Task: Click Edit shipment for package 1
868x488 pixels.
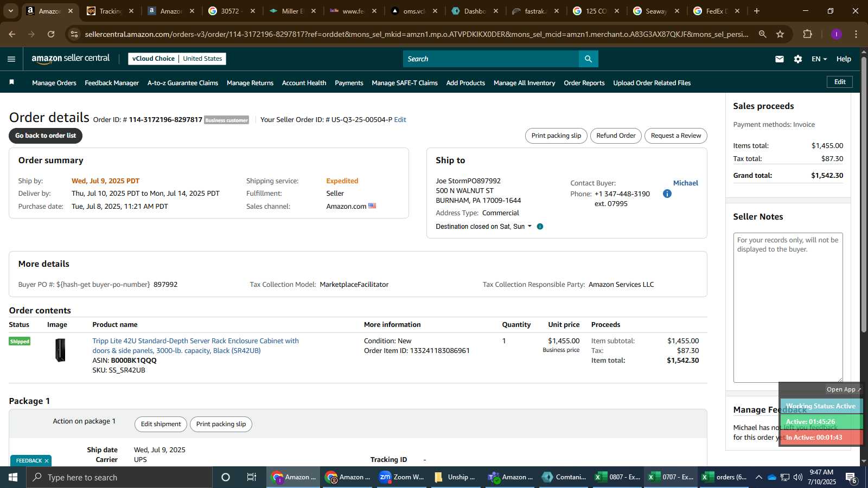Action: point(161,424)
